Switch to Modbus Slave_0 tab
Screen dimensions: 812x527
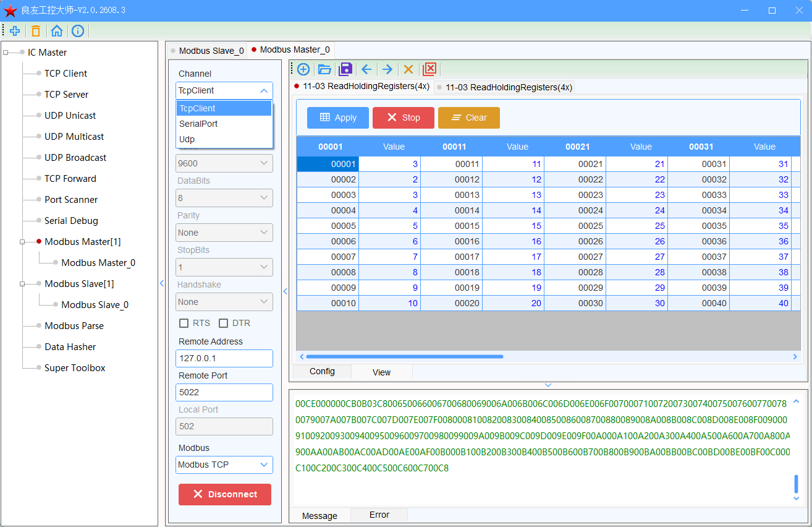pyautogui.click(x=207, y=51)
